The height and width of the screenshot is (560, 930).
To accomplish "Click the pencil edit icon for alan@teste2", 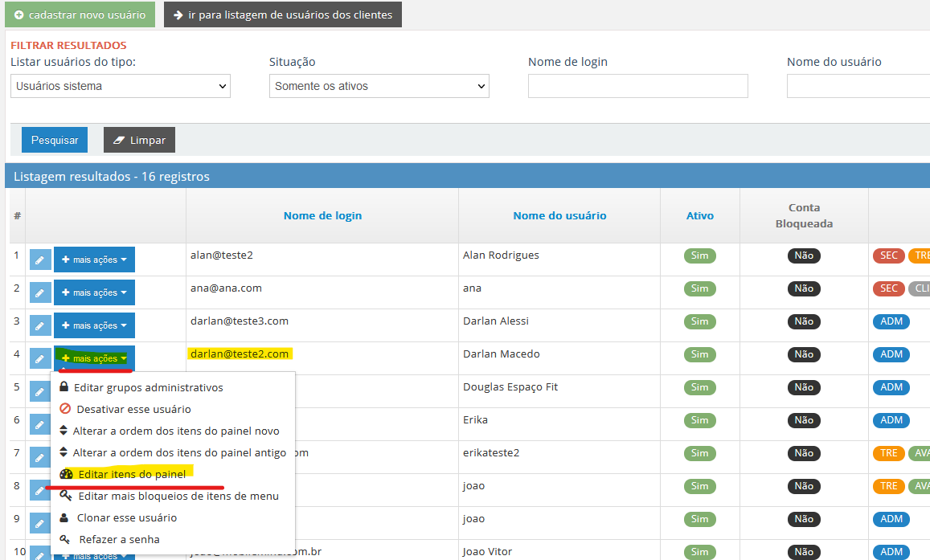I will coord(39,260).
